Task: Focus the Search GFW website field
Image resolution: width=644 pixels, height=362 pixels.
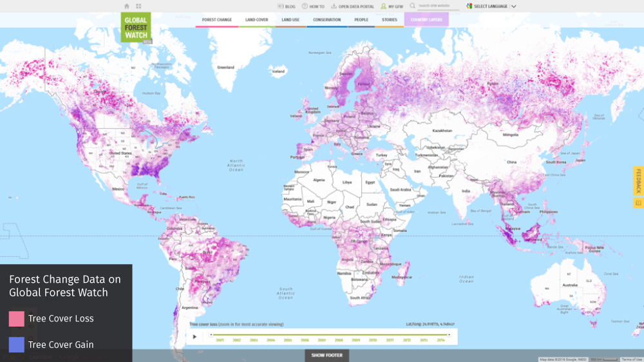Action: (x=438, y=6)
